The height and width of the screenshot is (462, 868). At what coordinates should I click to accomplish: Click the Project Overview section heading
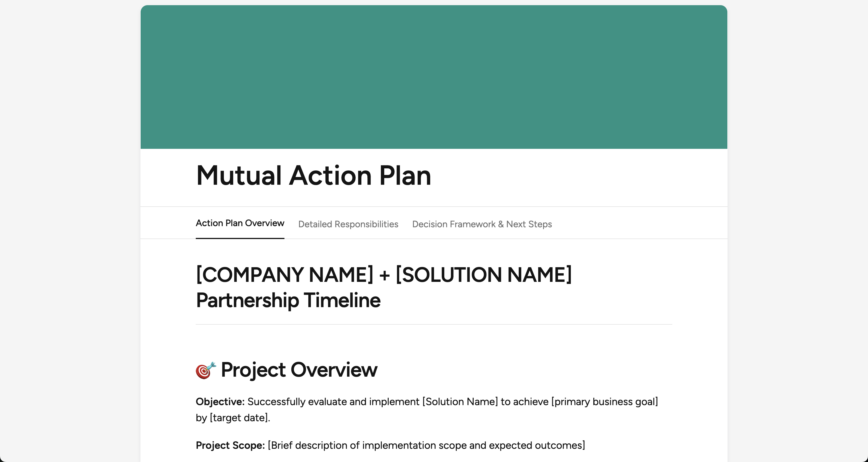point(299,369)
